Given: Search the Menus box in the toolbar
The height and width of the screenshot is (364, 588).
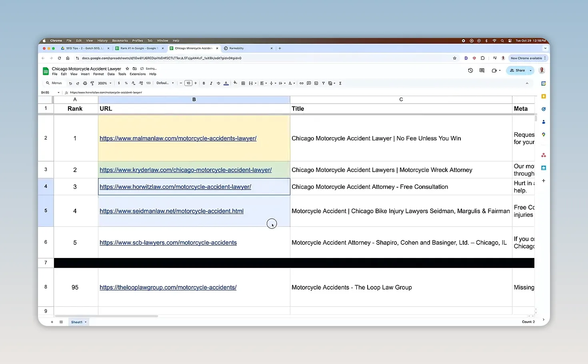Looking at the screenshot, I should pyautogui.click(x=54, y=83).
